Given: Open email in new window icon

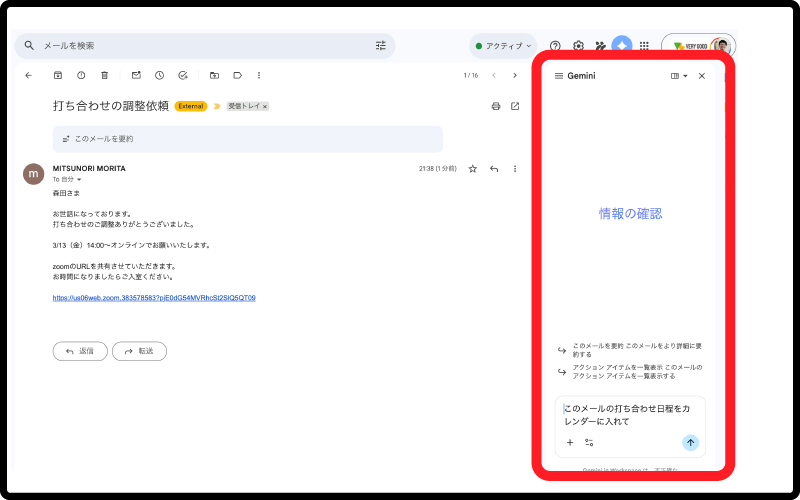Looking at the screenshot, I should coord(515,106).
